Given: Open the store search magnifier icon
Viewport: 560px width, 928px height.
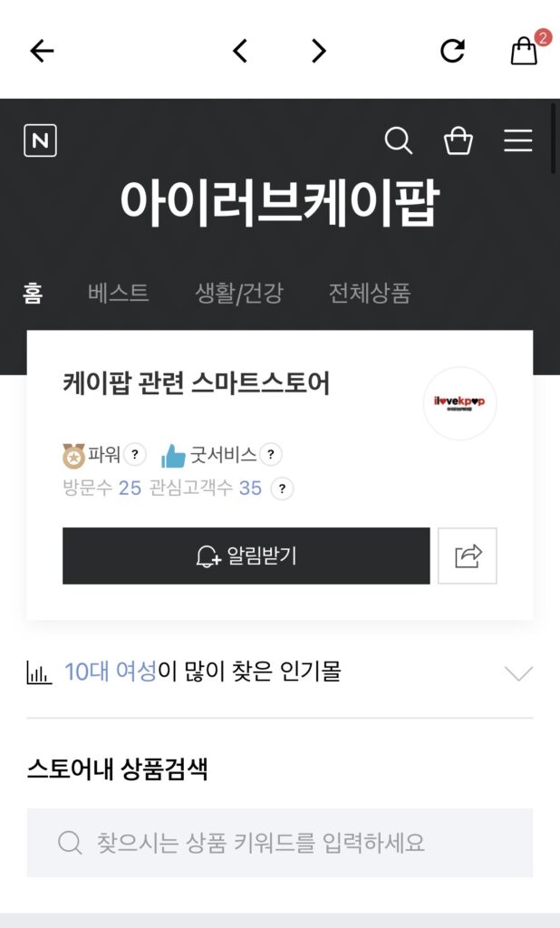Looking at the screenshot, I should [399, 140].
